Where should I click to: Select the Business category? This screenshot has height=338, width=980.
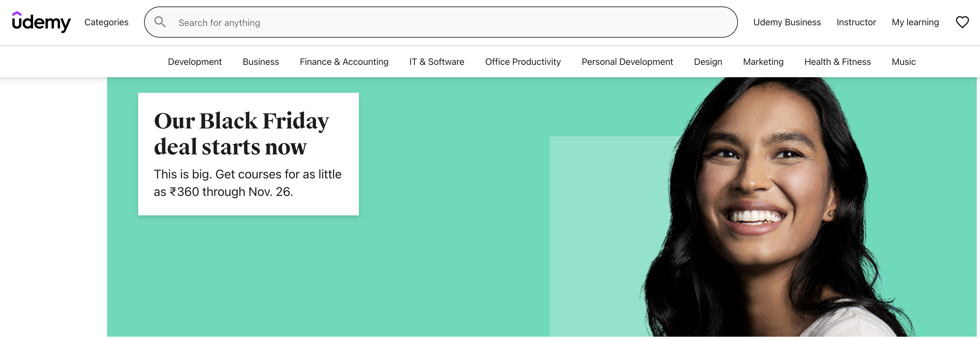tap(261, 62)
